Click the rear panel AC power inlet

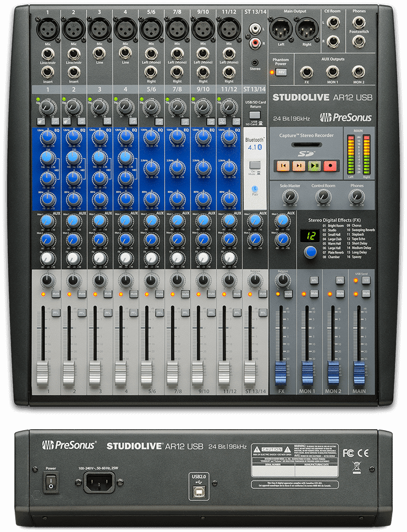point(99,482)
